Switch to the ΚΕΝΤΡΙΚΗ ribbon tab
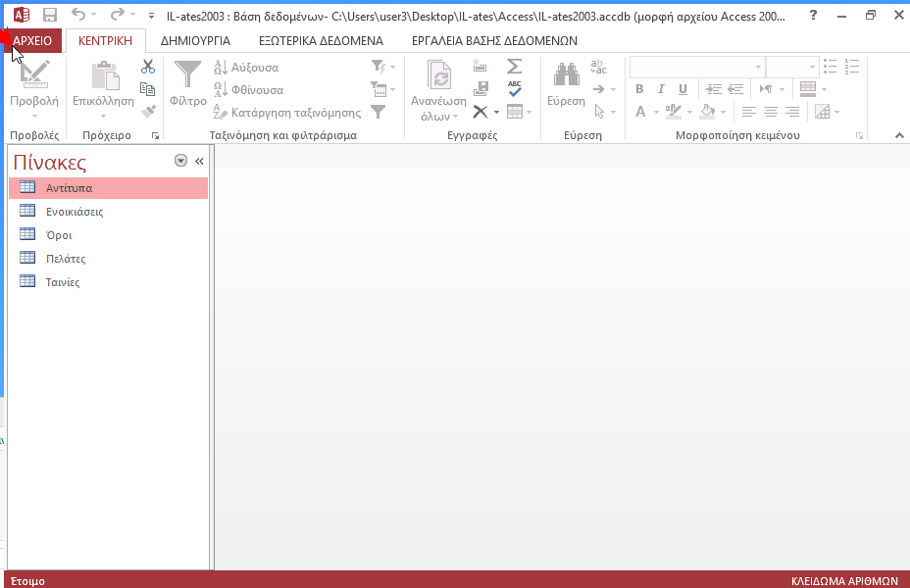This screenshot has height=588, width=910. click(x=105, y=41)
